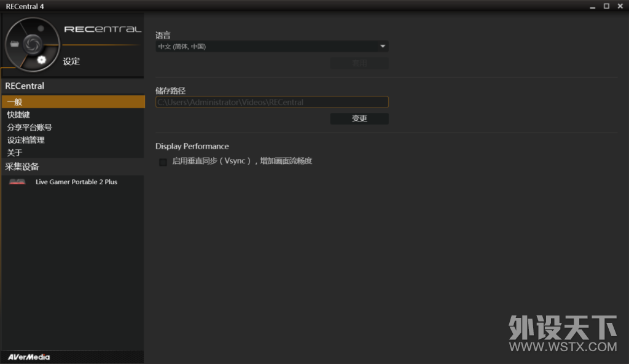Switch to record mode via the dial's dot icon
The width and height of the screenshot is (629, 364).
[x=41, y=28]
